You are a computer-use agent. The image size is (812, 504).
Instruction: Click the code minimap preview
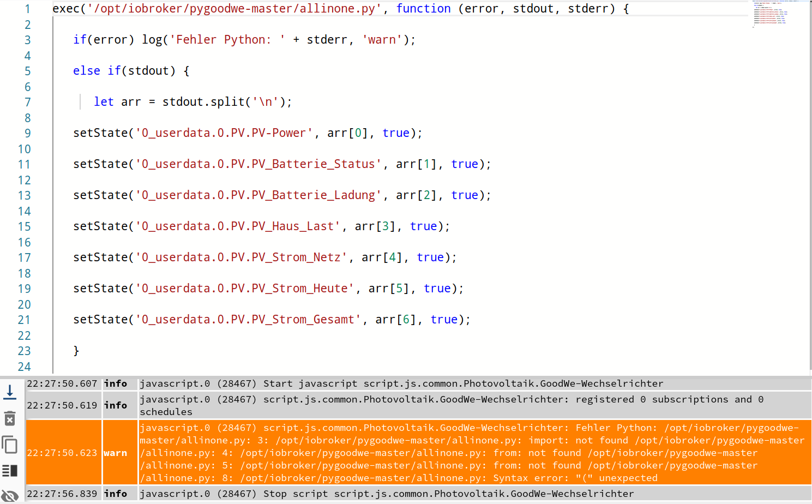pyautogui.click(x=770, y=14)
